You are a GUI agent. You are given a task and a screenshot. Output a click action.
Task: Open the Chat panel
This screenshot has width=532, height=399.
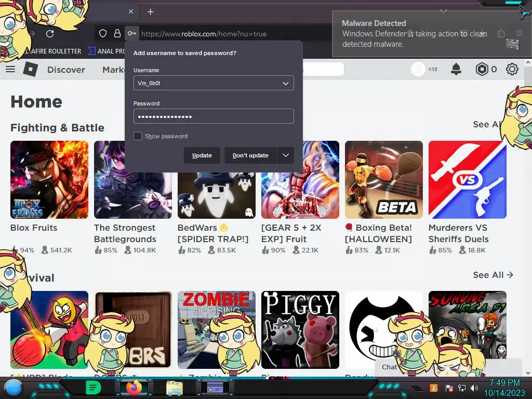click(389, 367)
